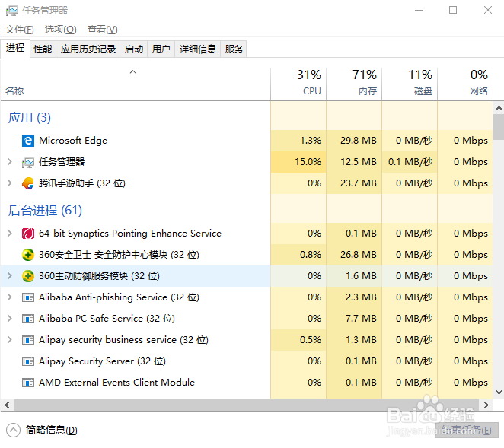Click the Synaptics Pointing Enhance Service icon
Viewport: 504px width, 448px height.
28,234
